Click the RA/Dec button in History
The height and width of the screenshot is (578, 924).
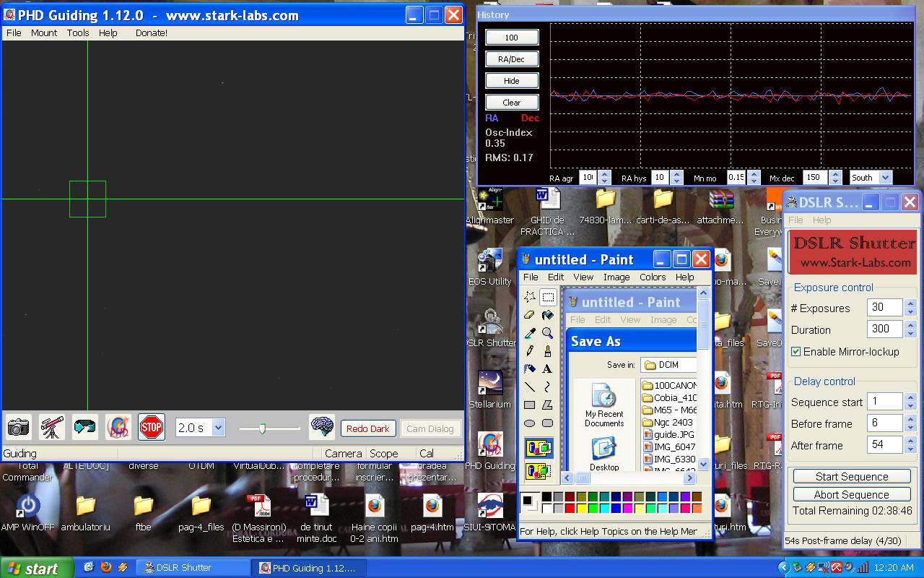512,59
